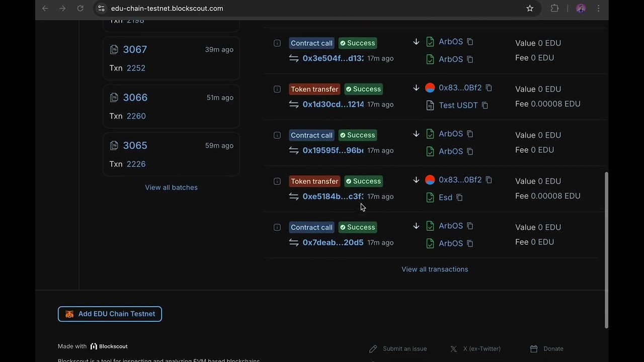The height and width of the screenshot is (362, 644).
Task: Open the Blockscout logo link in footer
Action: point(109,346)
